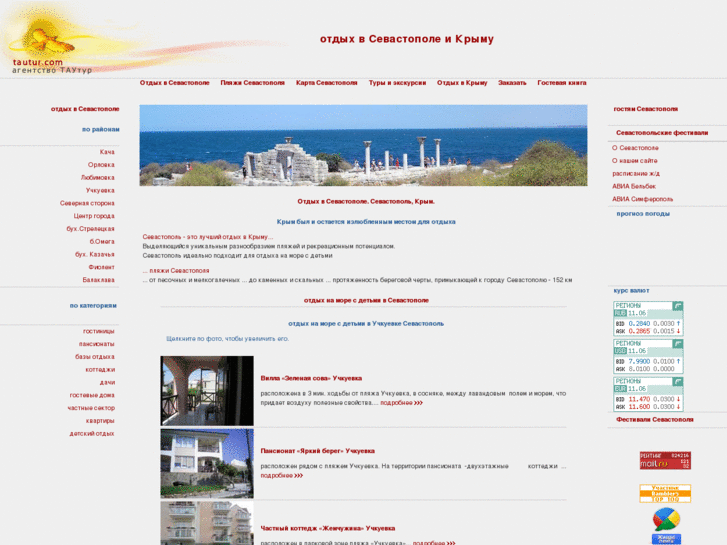Open the дачи category
This screenshot has width=727, height=545.
point(107,382)
